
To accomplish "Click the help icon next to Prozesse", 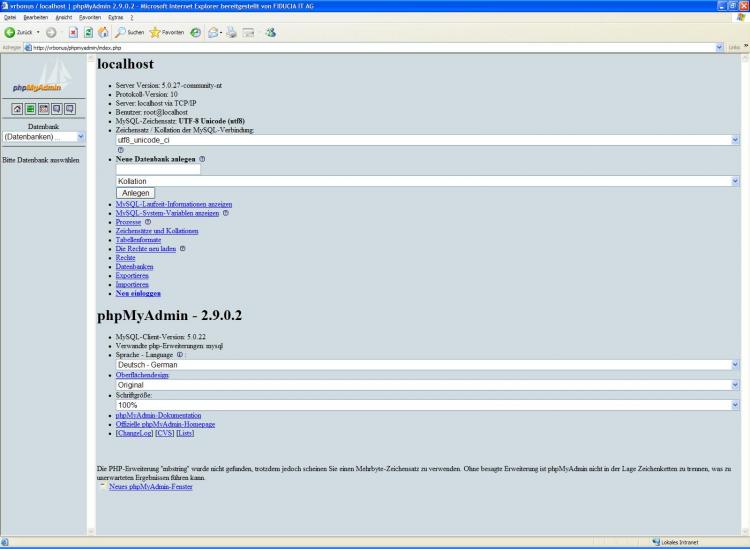I will (148, 222).
